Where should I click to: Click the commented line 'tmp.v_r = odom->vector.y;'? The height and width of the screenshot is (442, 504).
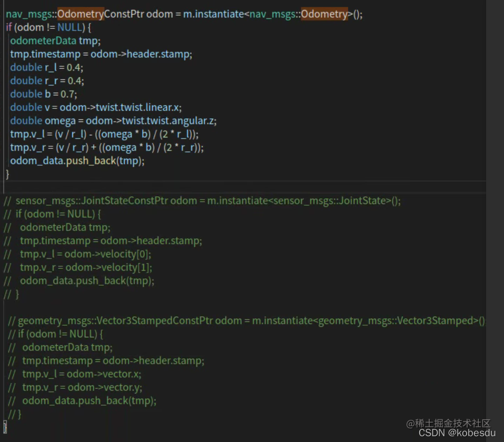coord(75,387)
